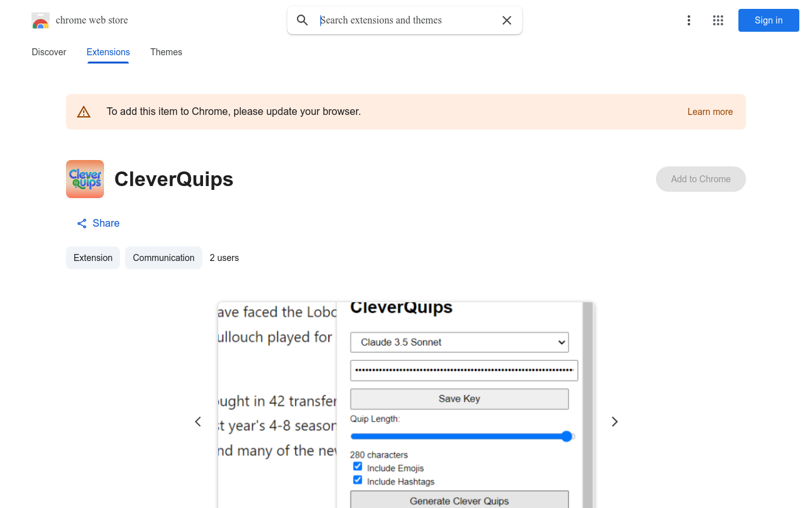Viewport: 812px width, 508px height.
Task: Open the Learn more link
Action: 710,112
